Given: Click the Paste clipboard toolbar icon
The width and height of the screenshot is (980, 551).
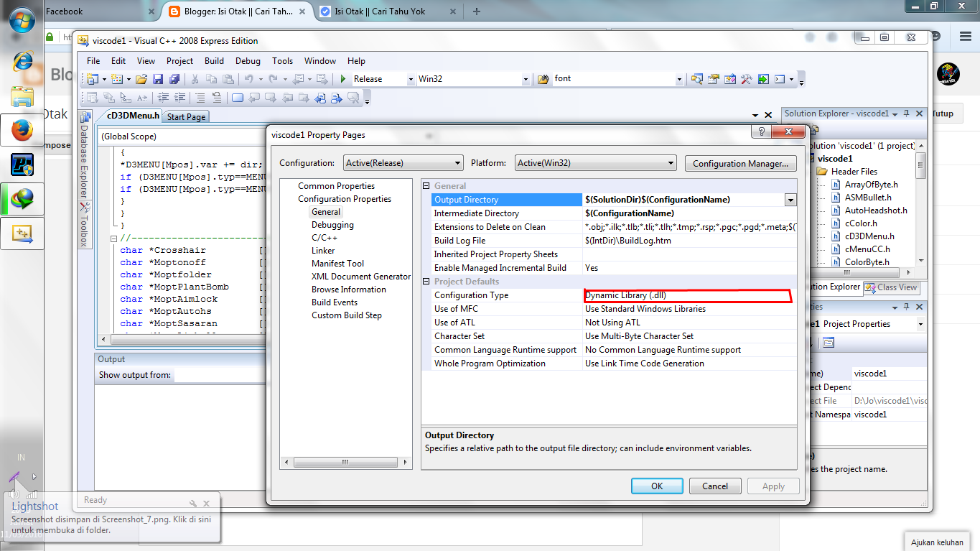Looking at the screenshot, I should pos(228,79).
